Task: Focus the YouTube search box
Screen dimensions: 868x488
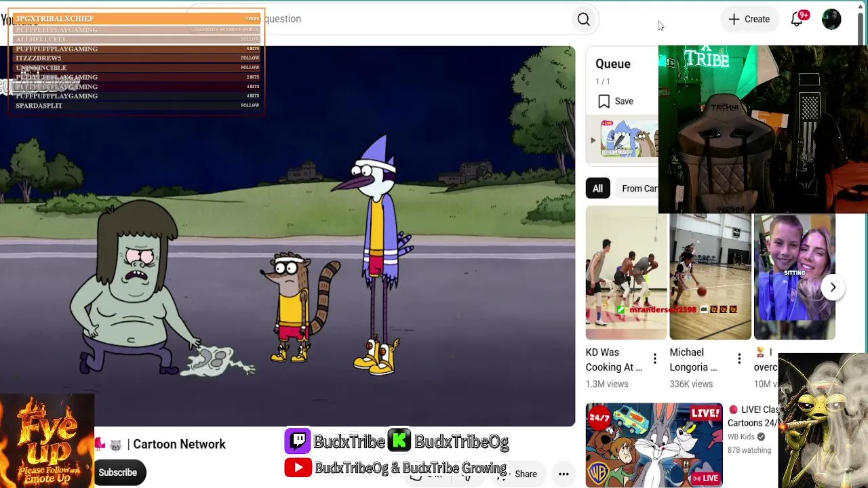Action: click(x=380, y=19)
